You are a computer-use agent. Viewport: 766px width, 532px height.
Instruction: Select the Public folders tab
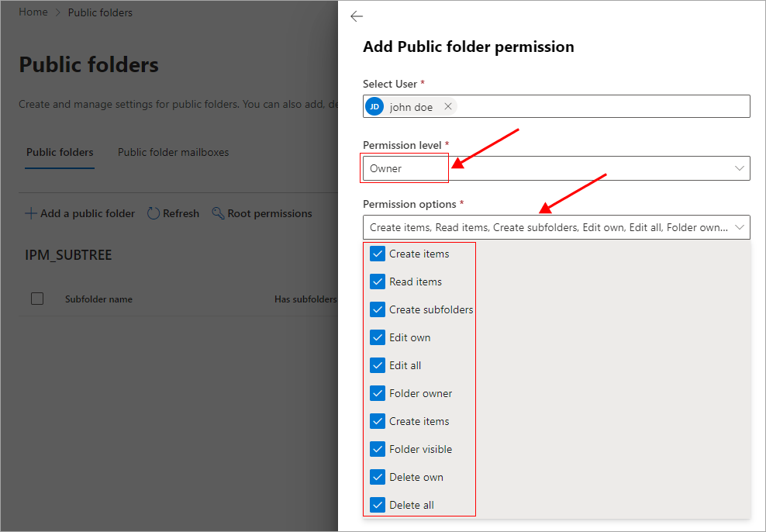60,152
